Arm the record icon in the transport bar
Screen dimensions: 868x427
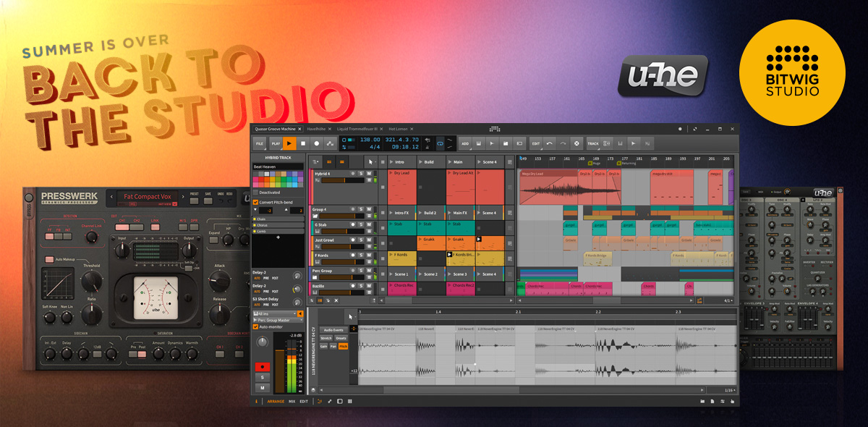point(316,143)
